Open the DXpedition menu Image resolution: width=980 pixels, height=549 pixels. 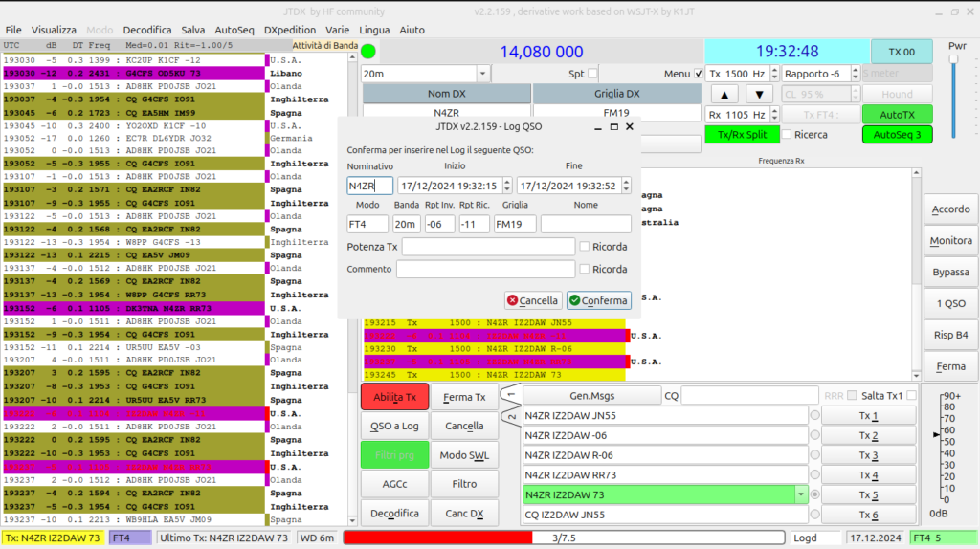(x=289, y=30)
